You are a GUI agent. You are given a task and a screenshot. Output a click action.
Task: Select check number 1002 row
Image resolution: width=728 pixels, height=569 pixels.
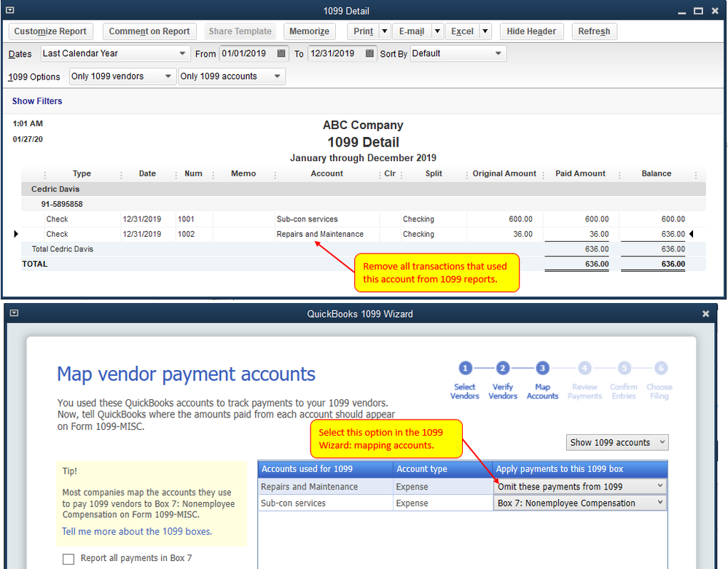[364, 234]
